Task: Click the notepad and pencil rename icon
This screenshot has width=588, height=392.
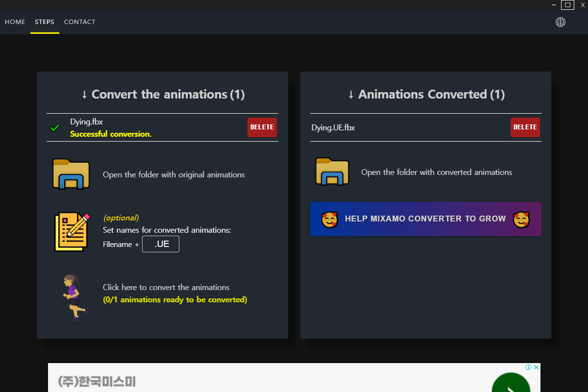Action: point(72,232)
